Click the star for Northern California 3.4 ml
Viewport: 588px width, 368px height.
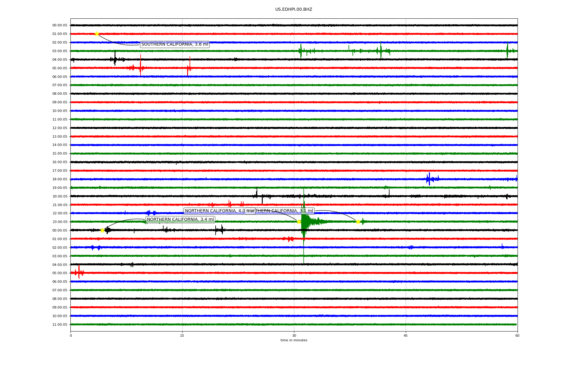[102, 230]
